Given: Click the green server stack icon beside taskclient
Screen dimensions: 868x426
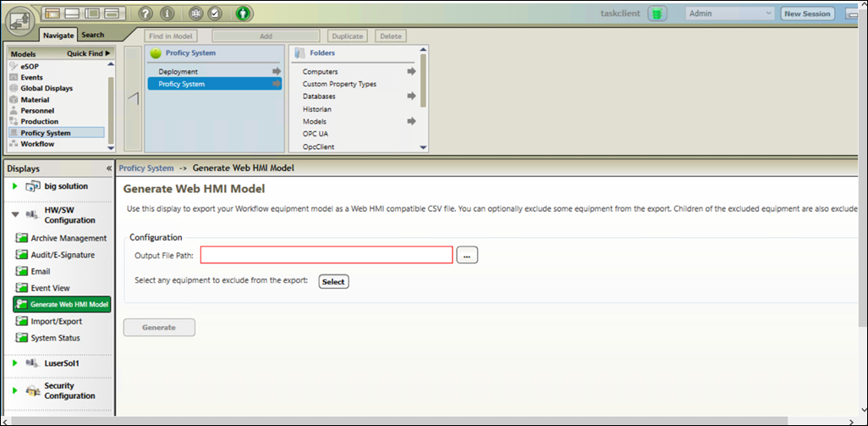Looking at the screenshot, I should tap(657, 14).
